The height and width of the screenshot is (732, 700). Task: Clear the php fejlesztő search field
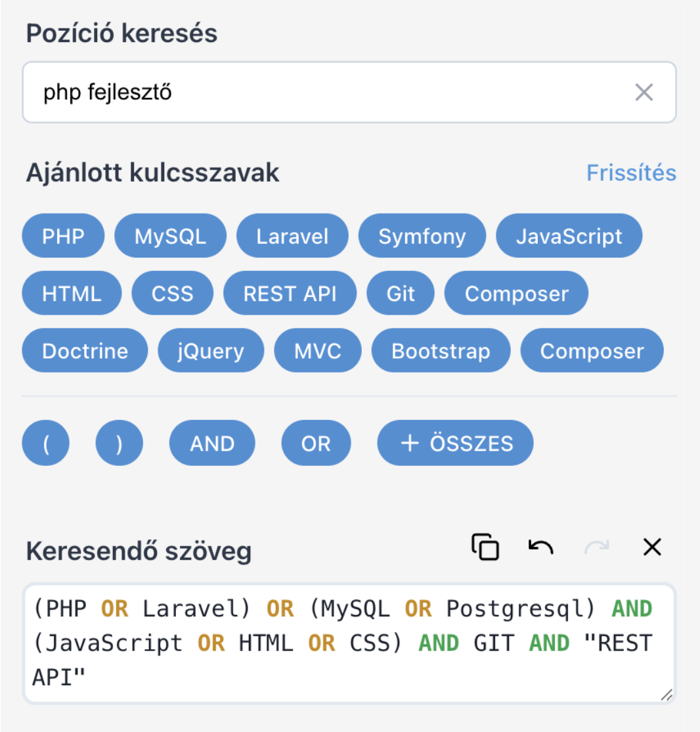pos(644,92)
